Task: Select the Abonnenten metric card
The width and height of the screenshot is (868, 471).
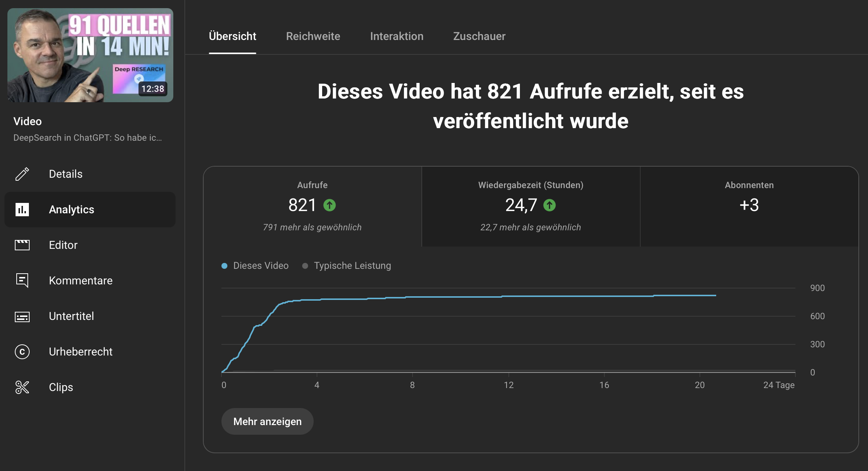Action: [x=749, y=206]
